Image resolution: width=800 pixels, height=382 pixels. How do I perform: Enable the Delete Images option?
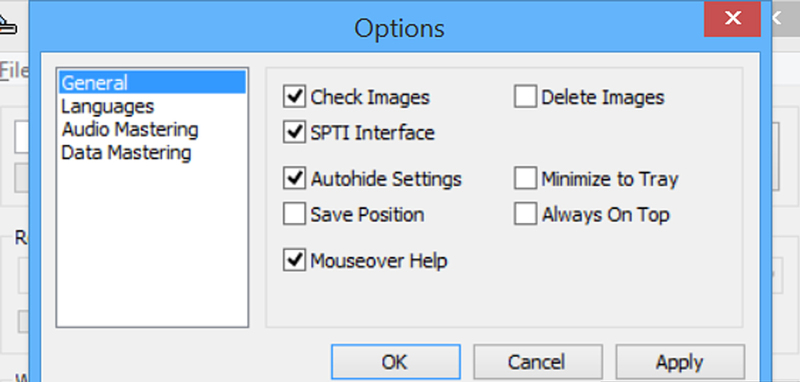coord(525,97)
